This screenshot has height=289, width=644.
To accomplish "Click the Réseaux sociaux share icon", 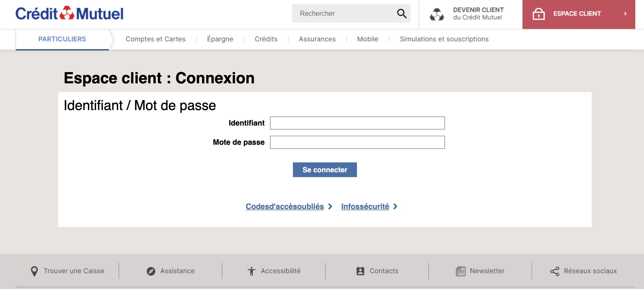I will click(555, 271).
